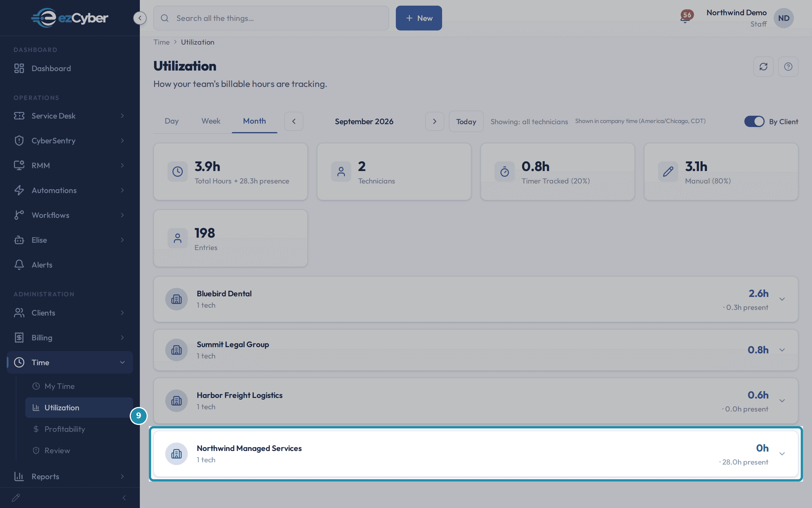
Task: Collapse the sidebar with the round arrow button
Action: 140,18
